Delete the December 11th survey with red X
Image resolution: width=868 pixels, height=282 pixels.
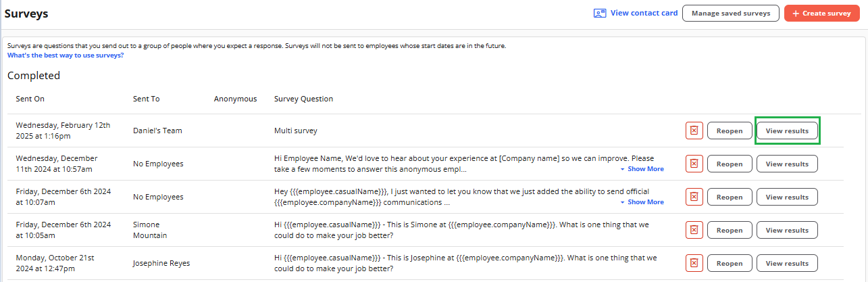(694, 164)
